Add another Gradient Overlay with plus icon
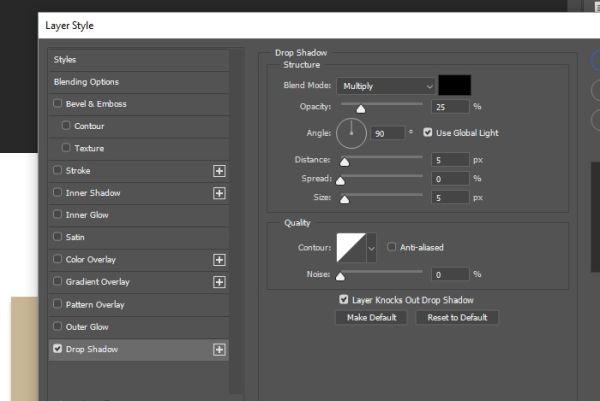600x401 pixels. click(x=219, y=282)
